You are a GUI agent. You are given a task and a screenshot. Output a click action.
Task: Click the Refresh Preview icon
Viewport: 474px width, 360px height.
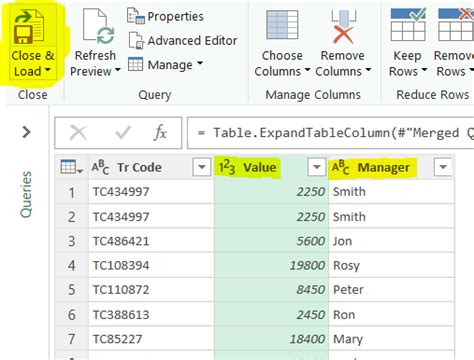[x=98, y=27]
